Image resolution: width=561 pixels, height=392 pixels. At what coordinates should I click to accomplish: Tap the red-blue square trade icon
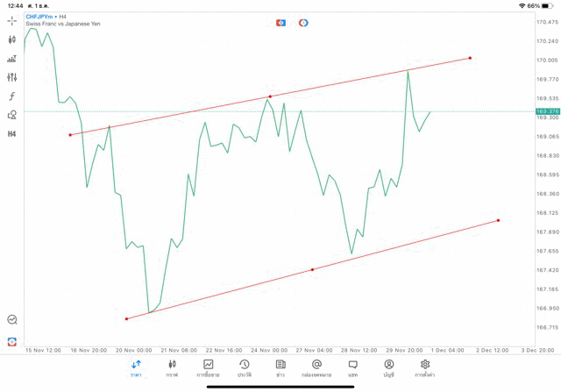click(280, 23)
